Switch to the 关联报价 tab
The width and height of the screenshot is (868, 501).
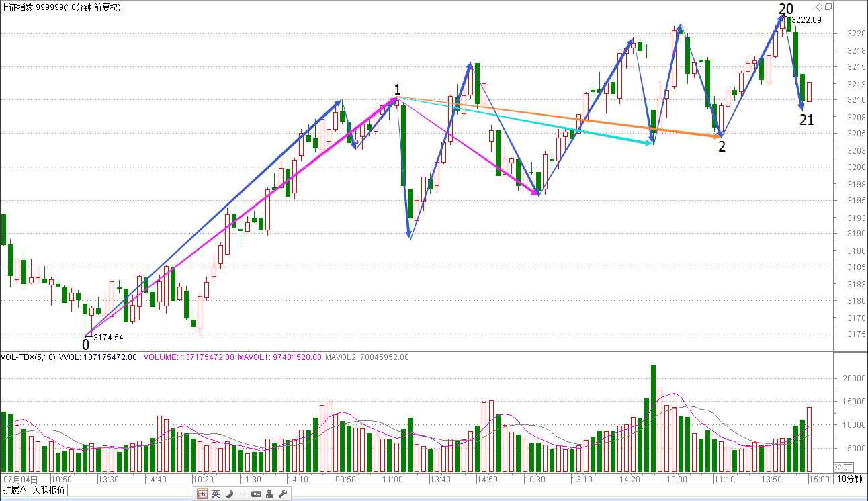click(49, 490)
